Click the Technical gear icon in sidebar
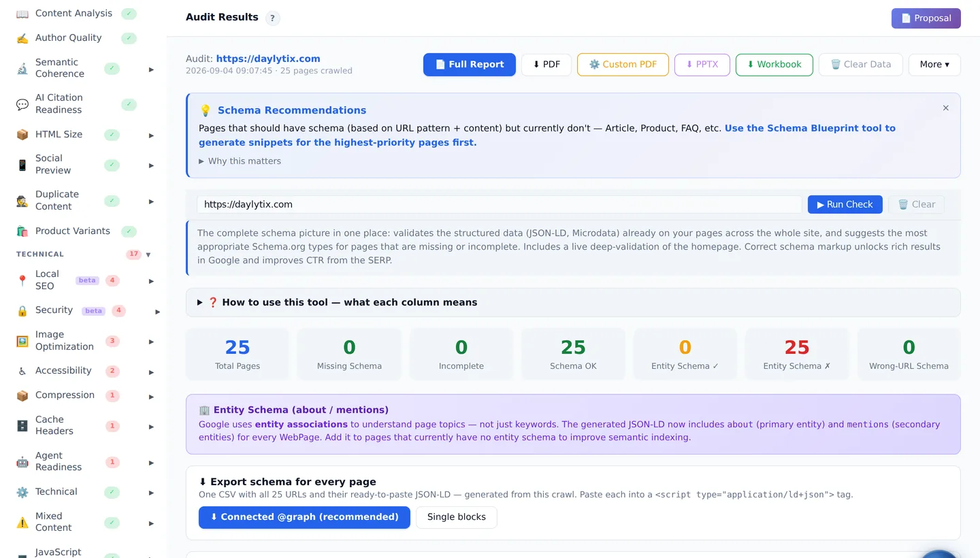980x558 pixels. pos(22,492)
